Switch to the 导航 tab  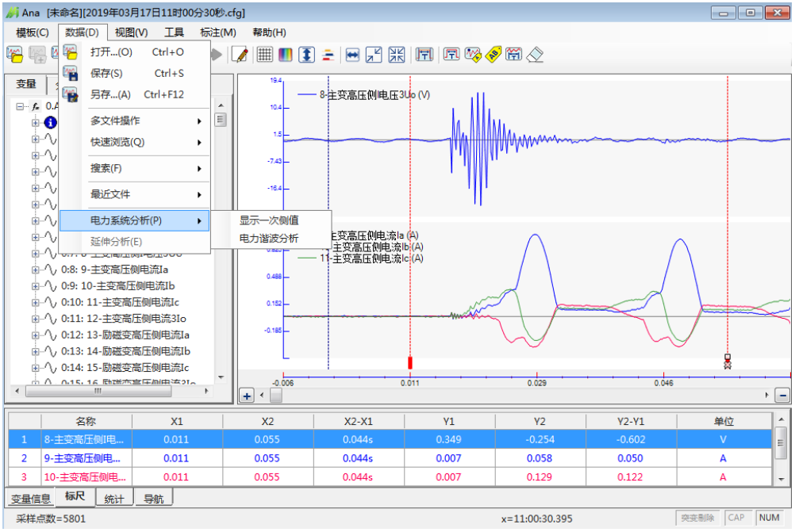(x=154, y=499)
